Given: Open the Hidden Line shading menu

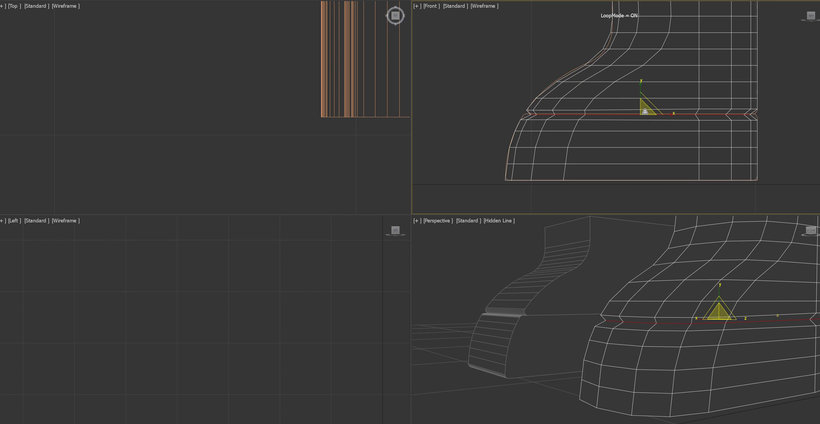Looking at the screenshot, I should [x=500, y=220].
